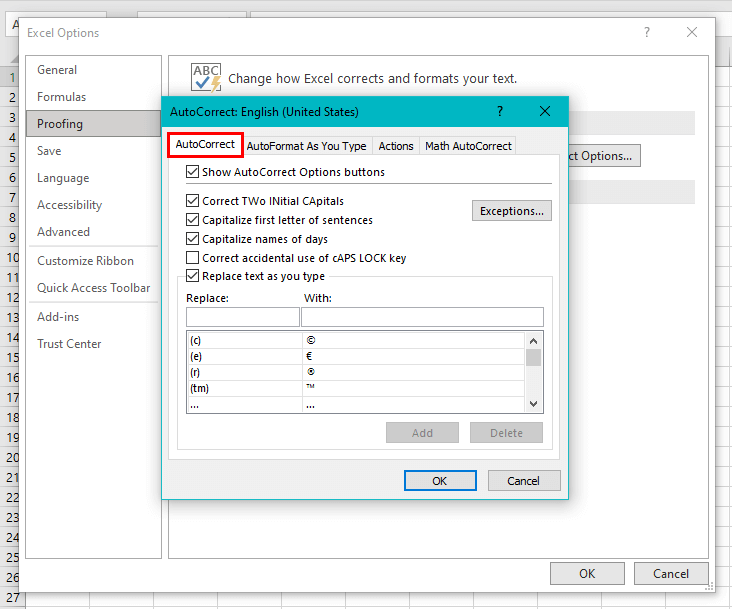Cancel the AutoCorrect dialog
The image size is (732, 609).
point(524,481)
